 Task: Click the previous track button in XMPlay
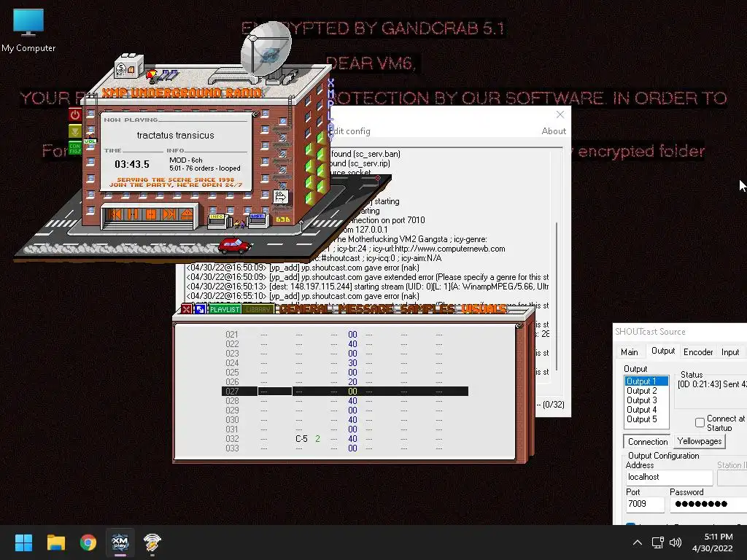115,214
